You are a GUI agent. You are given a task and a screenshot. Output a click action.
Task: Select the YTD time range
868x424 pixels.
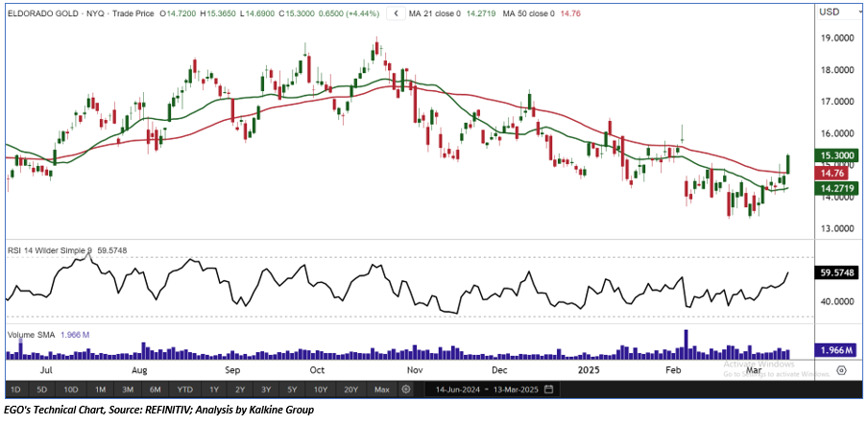click(185, 389)
